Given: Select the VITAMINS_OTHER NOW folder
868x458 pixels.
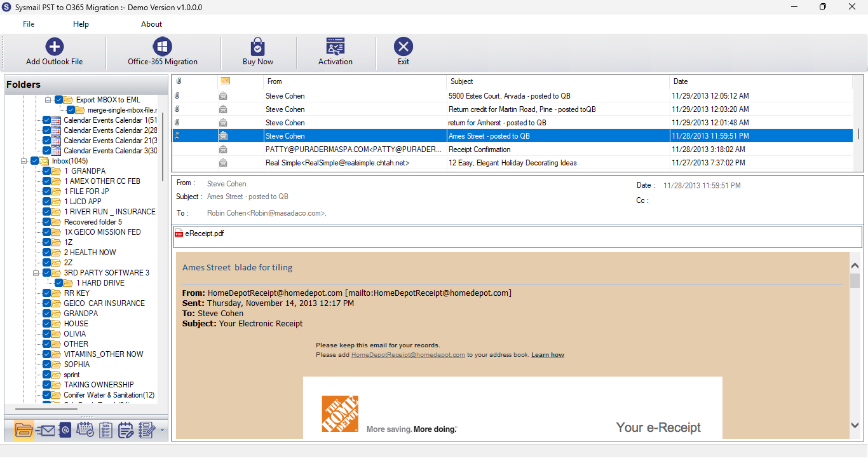Looking at the screenshot, I should (x=104, y=354).
